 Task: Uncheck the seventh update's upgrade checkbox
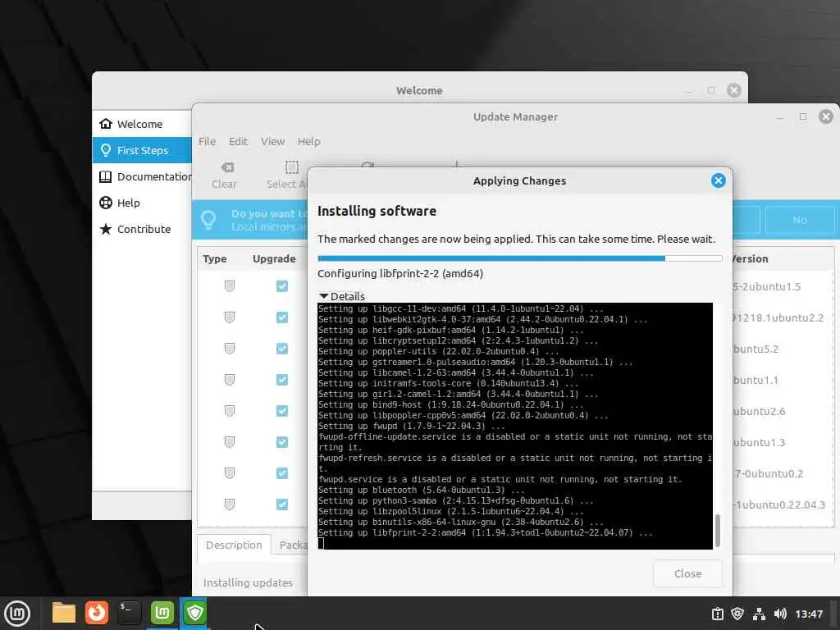(x=282, y=472)
